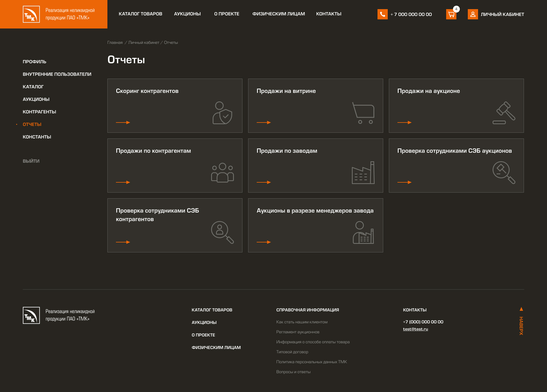Viewport: 547px width, 392px height.
Task: Open the Продажи на витрине report title
Action: [286, 91]
